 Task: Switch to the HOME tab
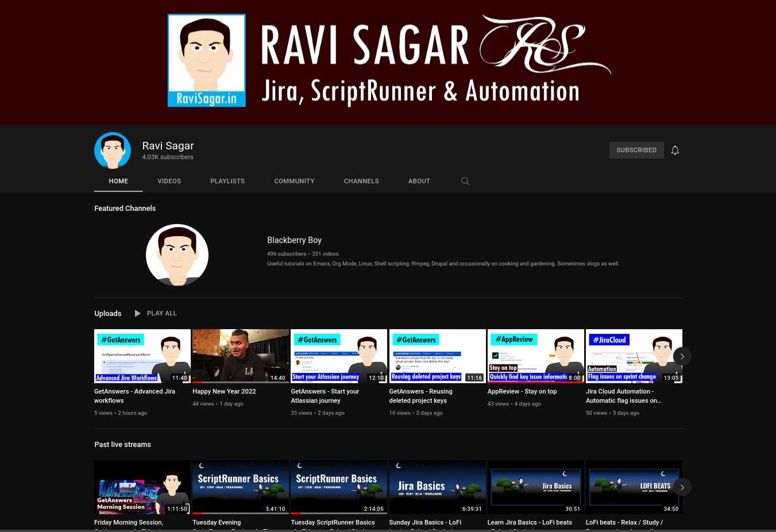118,181
